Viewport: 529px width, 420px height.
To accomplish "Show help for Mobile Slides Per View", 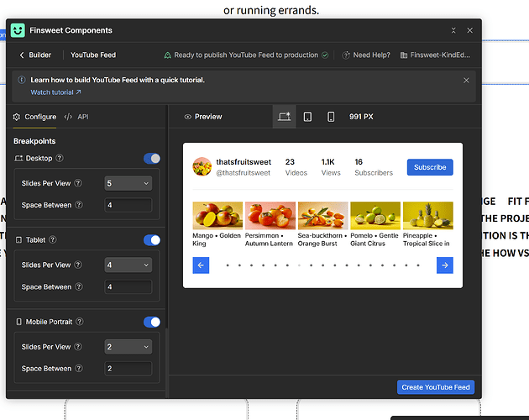I will click(x=78, y=346).
